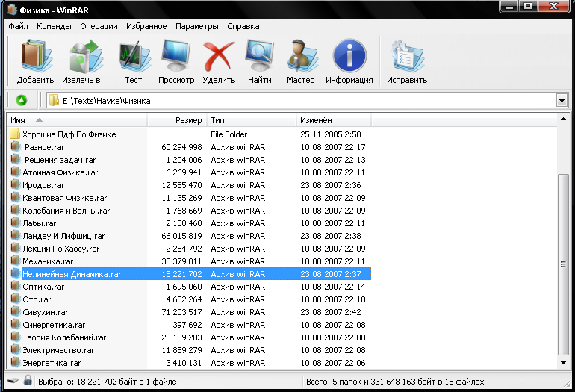
Task: Sort by the Изменён column header
Action: pyautogui.click(x=334, y=120)
